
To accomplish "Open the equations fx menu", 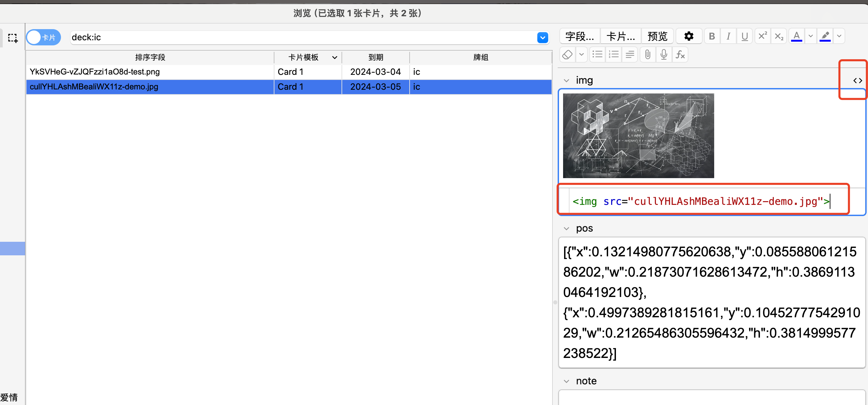I will coord(680,55).
